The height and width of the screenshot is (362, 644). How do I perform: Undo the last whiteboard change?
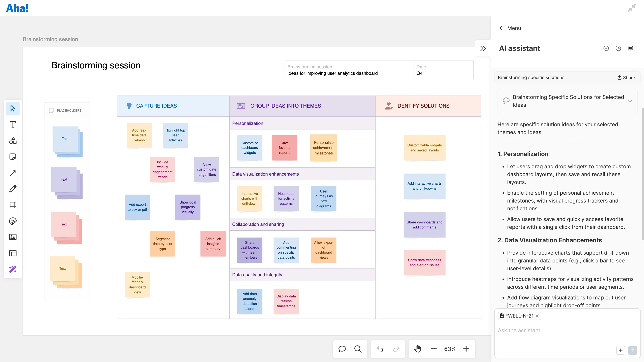click(380, 349)
